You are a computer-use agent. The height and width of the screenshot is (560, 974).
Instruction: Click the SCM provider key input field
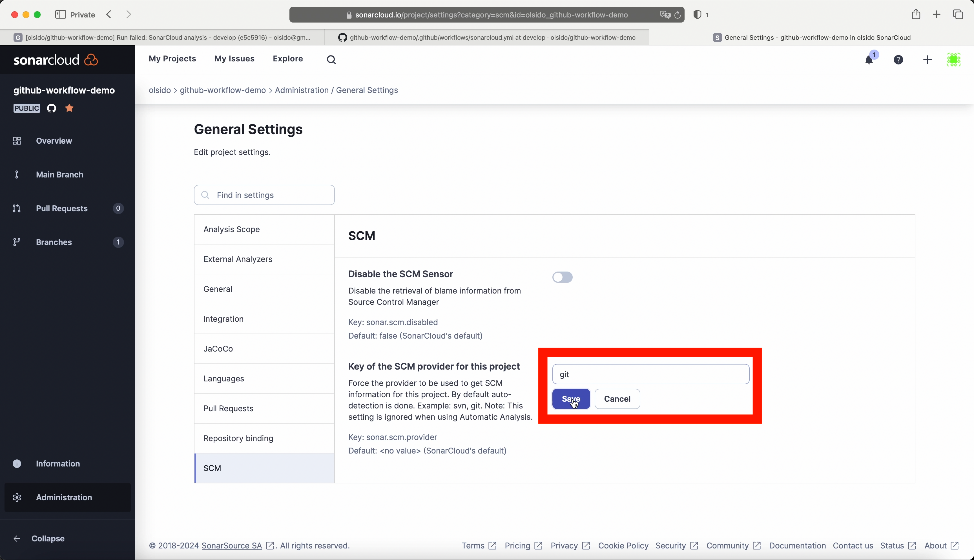coord(650,374)
